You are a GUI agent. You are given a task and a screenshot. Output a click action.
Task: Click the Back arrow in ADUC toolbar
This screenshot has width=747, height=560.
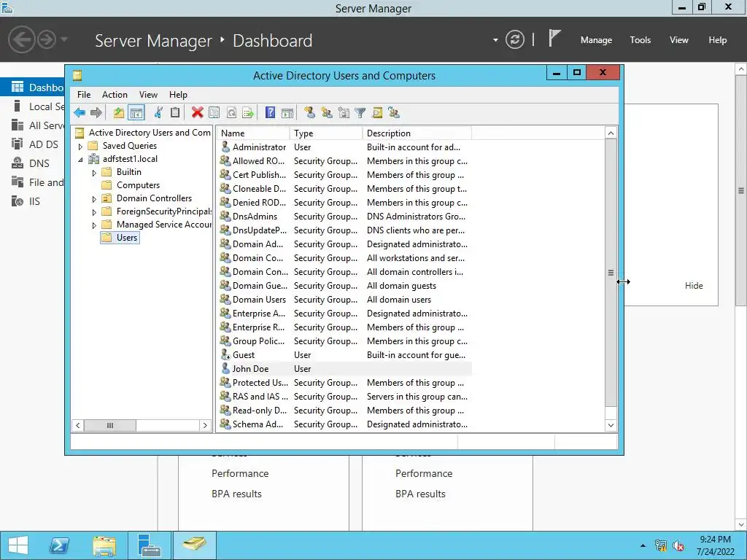click(80, 113)
